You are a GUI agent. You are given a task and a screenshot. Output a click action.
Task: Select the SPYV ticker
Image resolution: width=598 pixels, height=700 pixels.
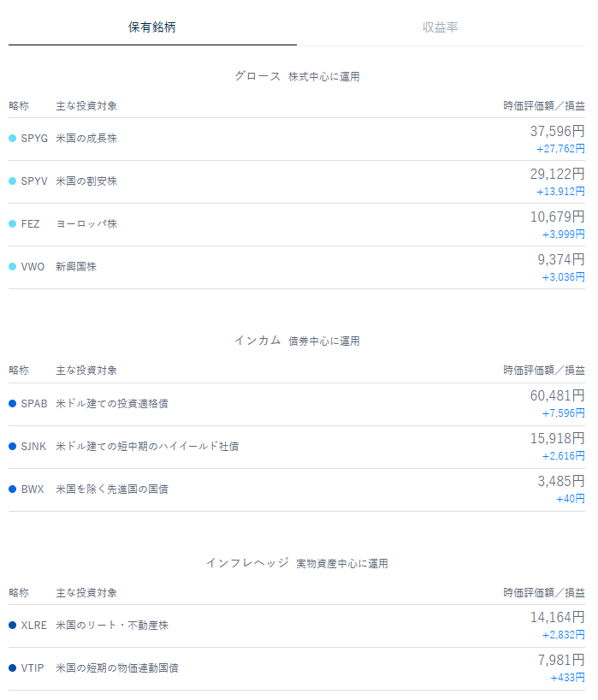coord(34,181)
